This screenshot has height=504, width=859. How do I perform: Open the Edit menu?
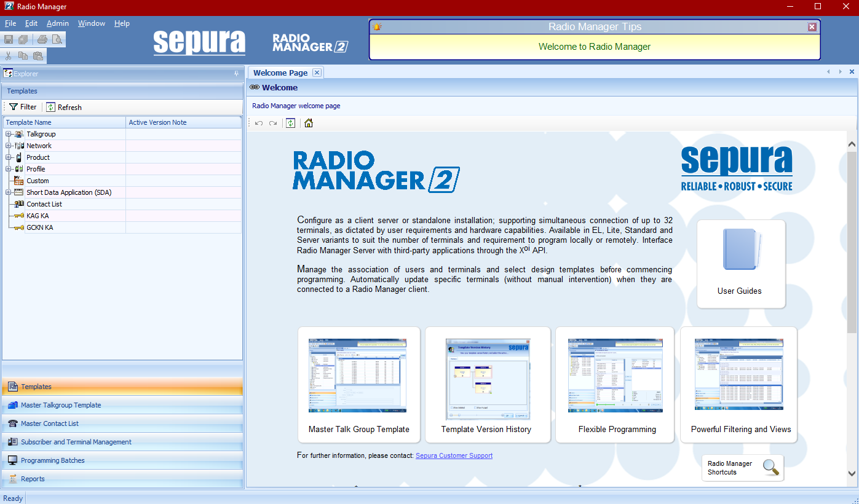click(31, 23)
